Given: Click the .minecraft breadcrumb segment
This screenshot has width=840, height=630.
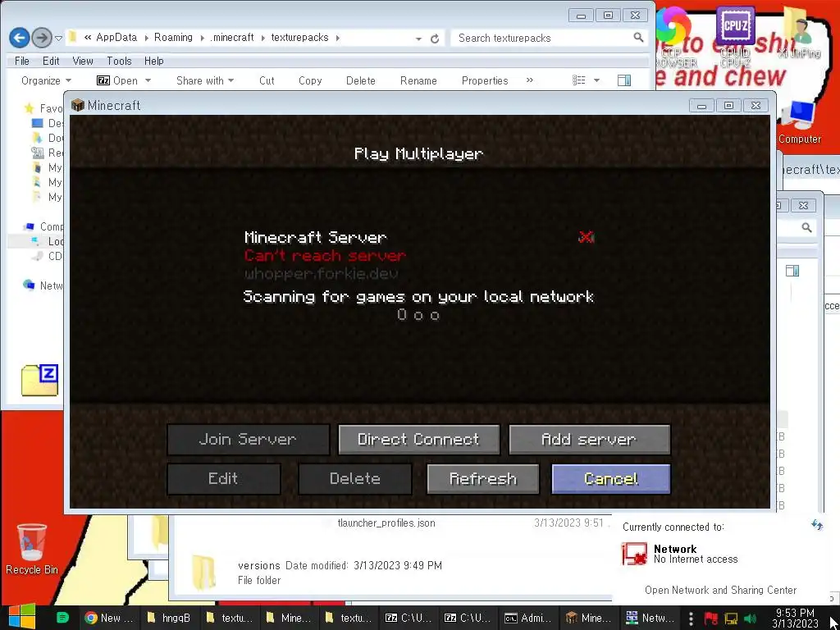Looking at the screenshot, I should coord(232,38).
